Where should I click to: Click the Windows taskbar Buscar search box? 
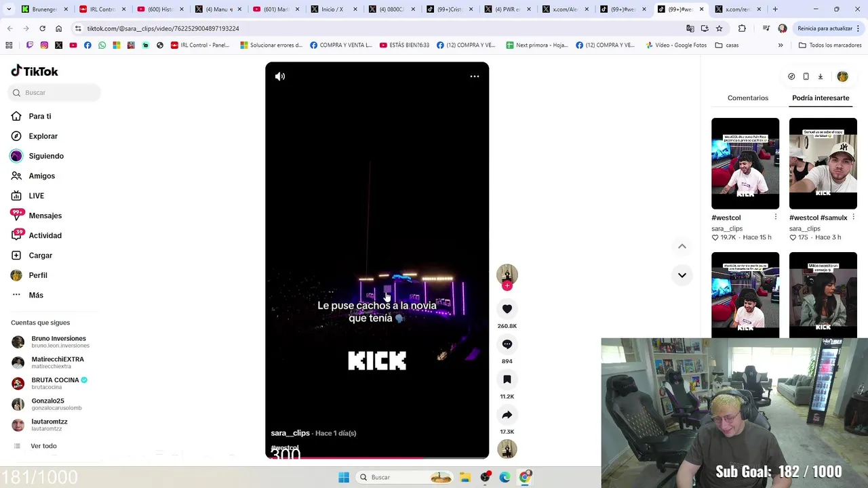pyautogui.click(x=405, y=477)
